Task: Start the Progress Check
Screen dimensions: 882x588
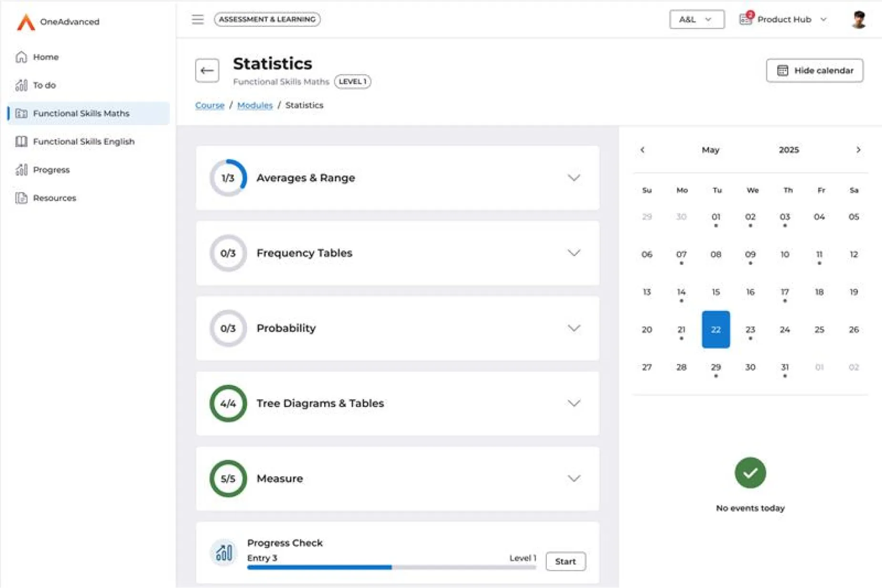Action: tap(565, 561)
